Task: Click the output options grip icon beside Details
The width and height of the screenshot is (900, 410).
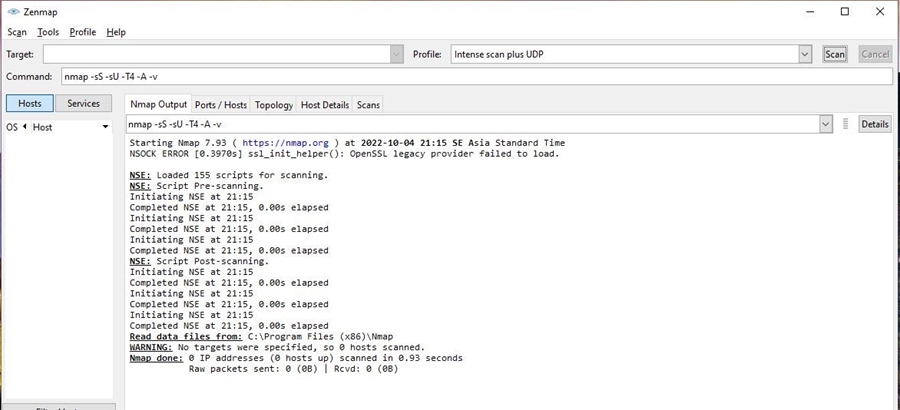Action: click(x=845, y=124)
